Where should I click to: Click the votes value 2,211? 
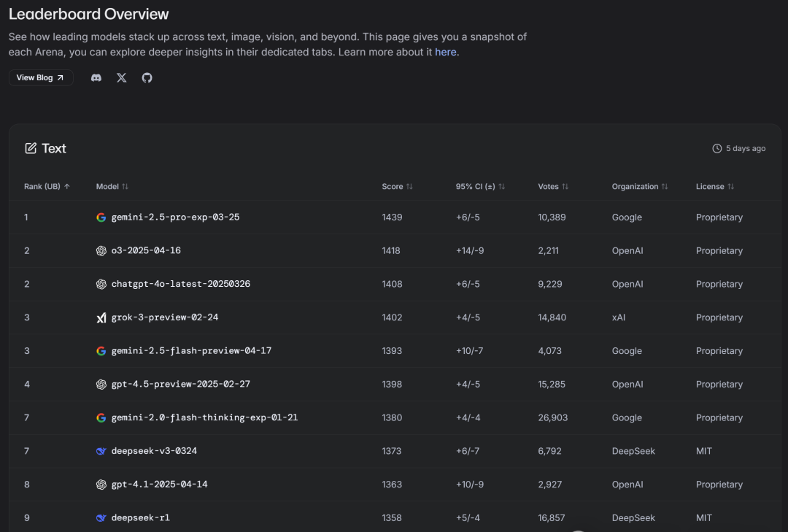tap(548, 250)
